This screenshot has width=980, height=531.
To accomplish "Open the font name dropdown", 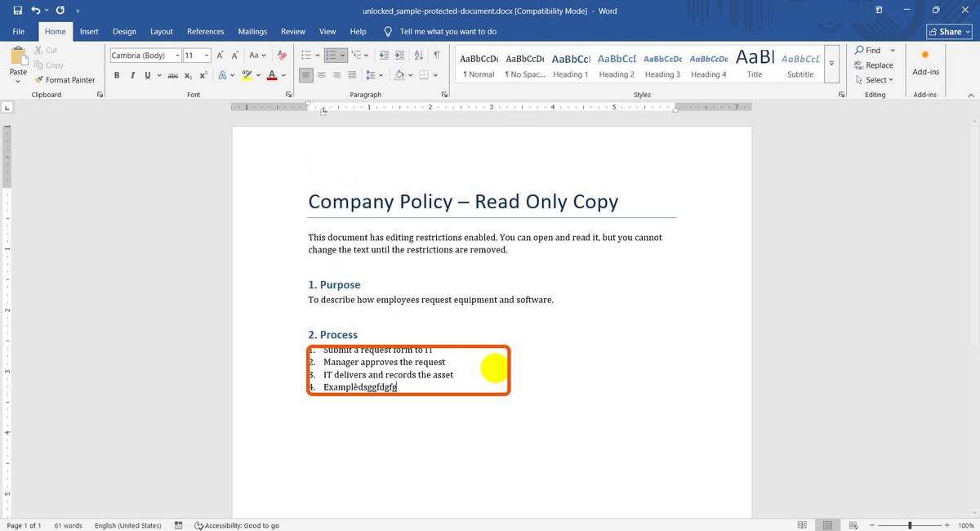I will click(178, 56).
